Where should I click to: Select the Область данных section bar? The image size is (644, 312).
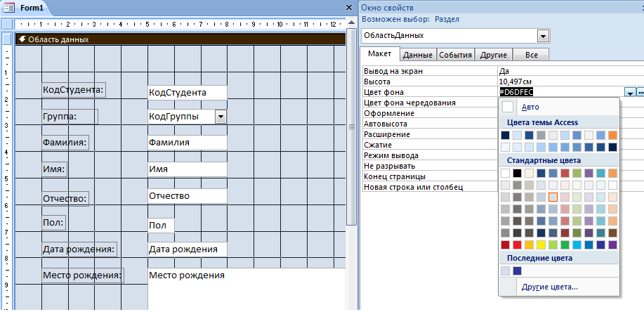tap(180, 39)
